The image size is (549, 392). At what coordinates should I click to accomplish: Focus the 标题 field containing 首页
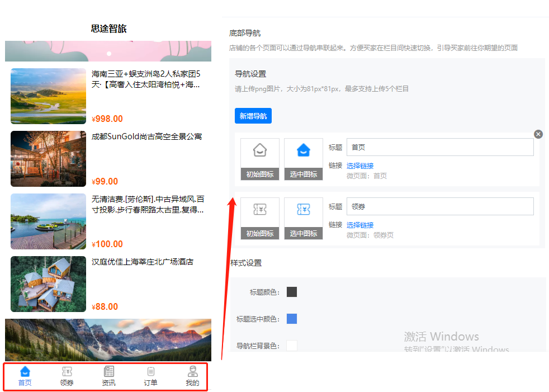click(440, 147)
